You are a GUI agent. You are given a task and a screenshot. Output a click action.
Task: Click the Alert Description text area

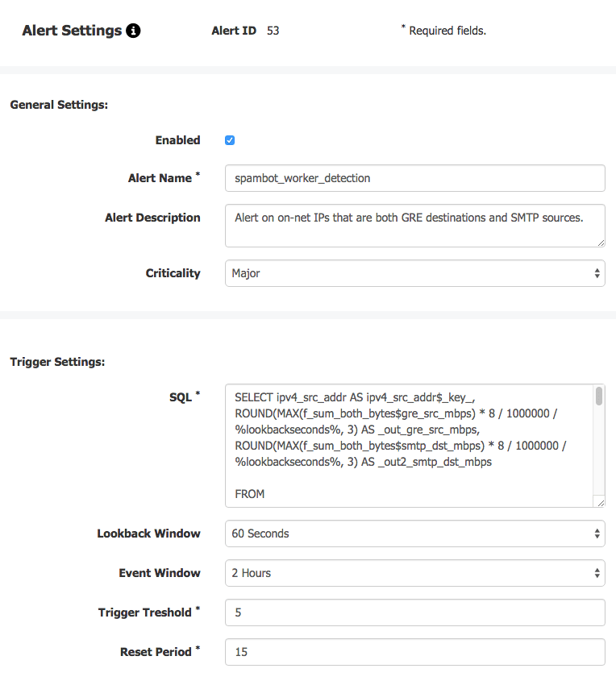(x=415, y=226)
